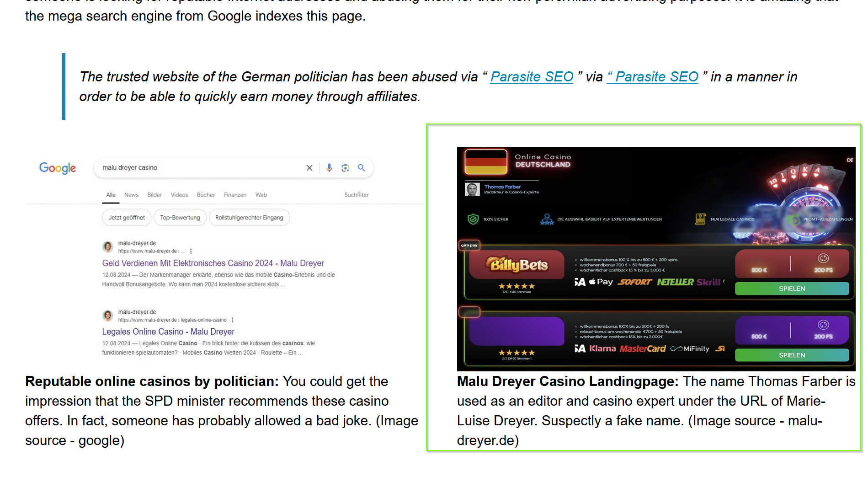
Task: Click the Google Lens image search icon
Action: [x=345, y=168]
